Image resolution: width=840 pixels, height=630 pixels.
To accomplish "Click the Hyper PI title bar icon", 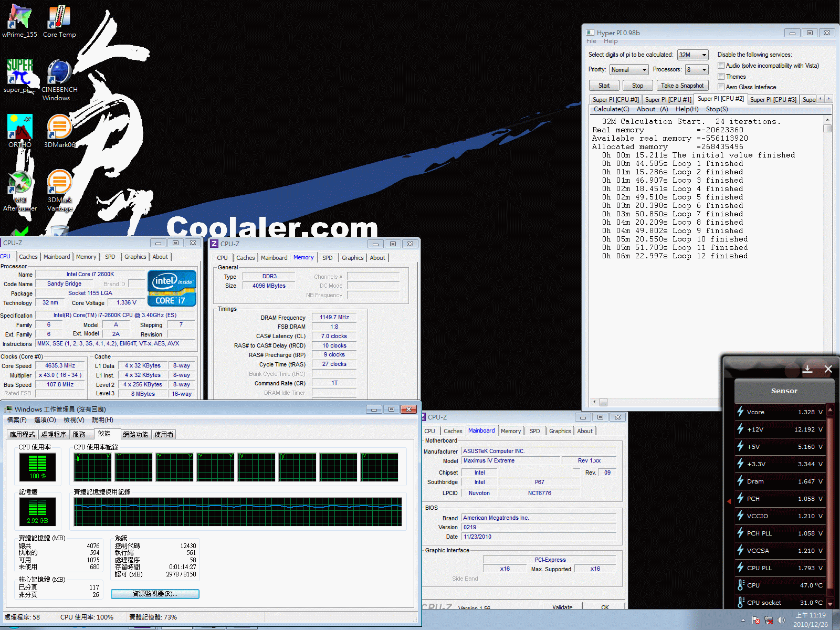I will coord(591,33).
